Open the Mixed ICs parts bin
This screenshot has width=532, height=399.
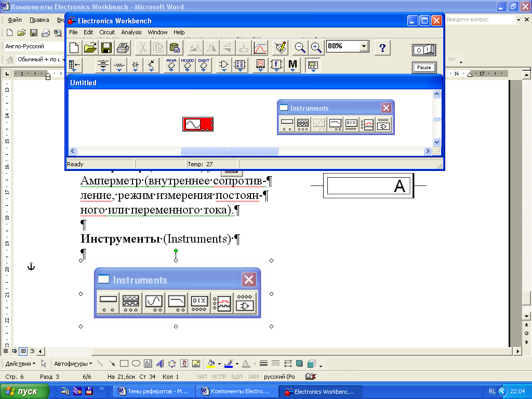pos(187,65)
